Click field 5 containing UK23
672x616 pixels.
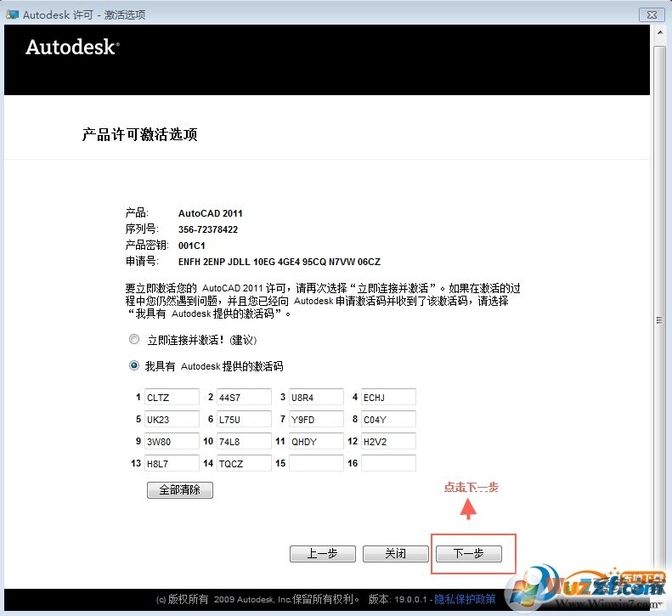pos(172,419)
